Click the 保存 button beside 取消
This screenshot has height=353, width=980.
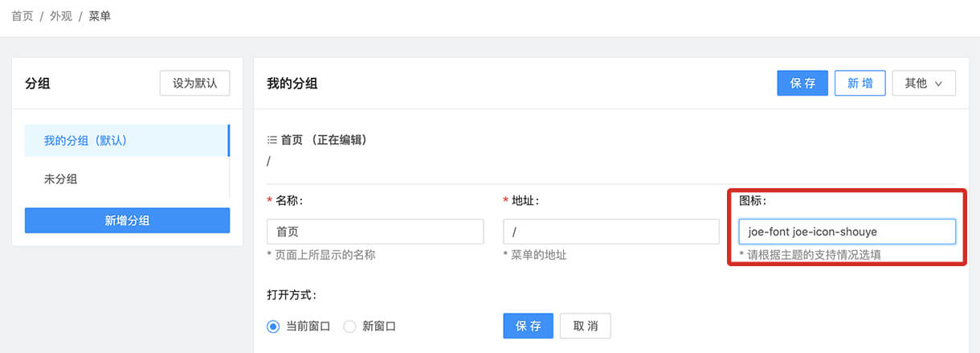click(528, 326)
